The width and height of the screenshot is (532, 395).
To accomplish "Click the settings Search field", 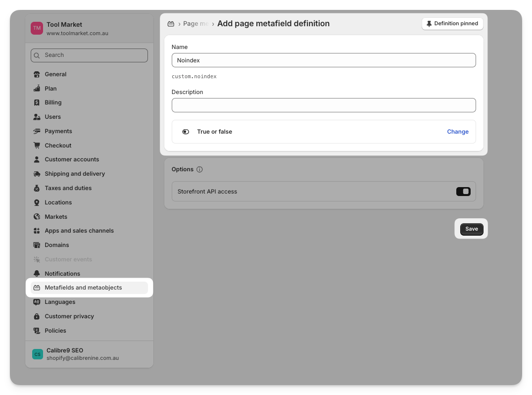I will click(89, 55).
